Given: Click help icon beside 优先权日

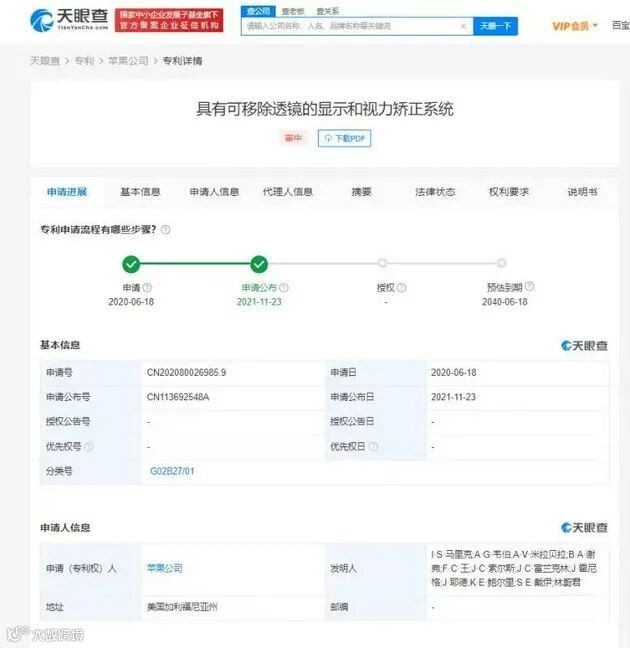Looking at the screenshot, I should click(x=373, y=446).
